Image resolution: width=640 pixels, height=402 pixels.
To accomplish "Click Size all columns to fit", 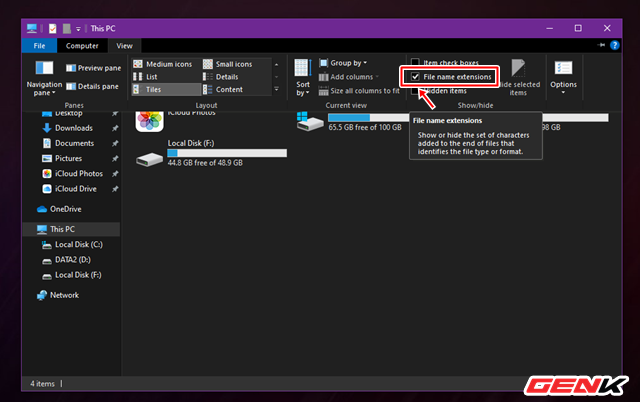I will [359, 91].
